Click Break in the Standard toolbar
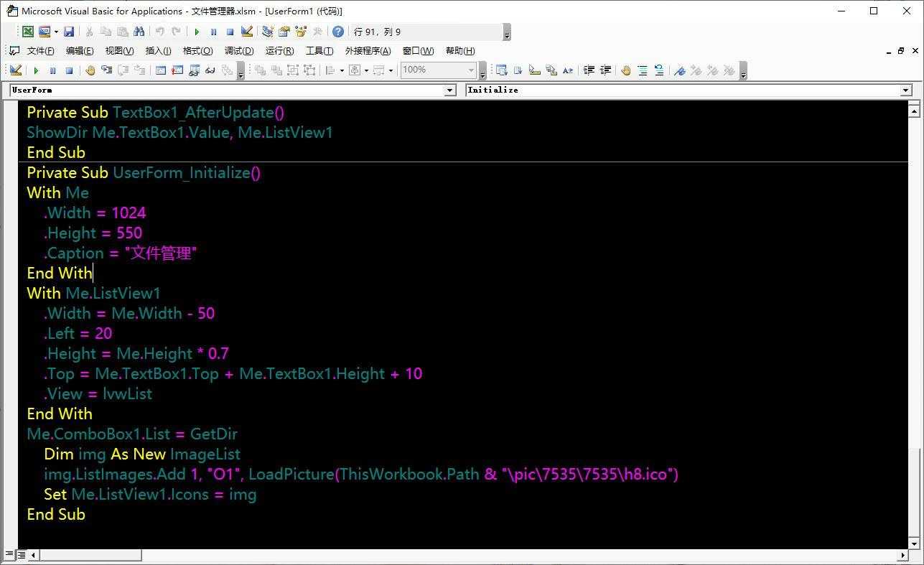The width and height of the screenshot is (924, 565). tap(213, 32)
